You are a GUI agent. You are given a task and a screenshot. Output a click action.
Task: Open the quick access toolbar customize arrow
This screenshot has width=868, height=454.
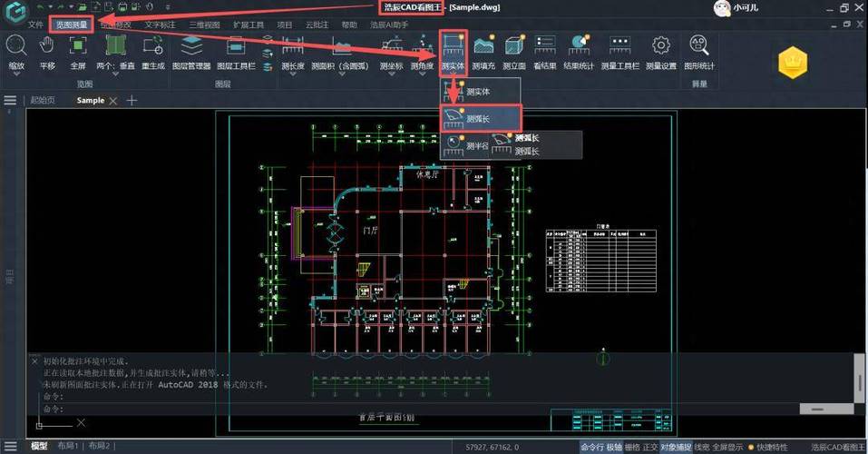168,7
